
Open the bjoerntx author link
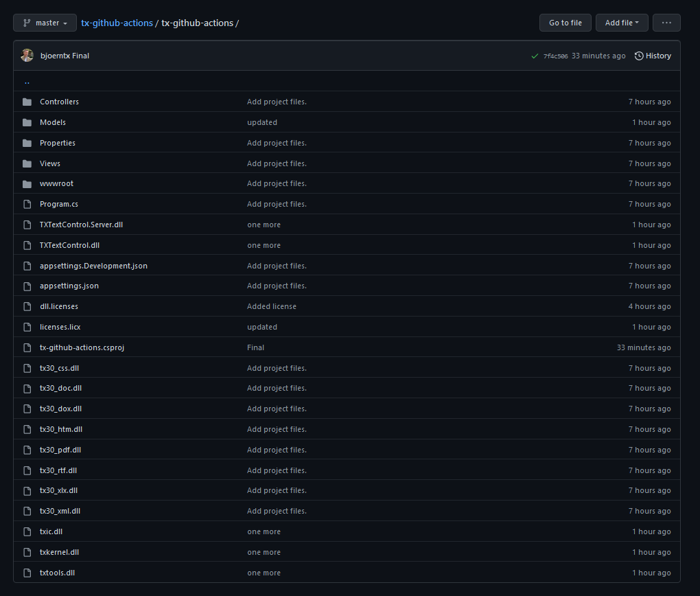coord(55,56)
